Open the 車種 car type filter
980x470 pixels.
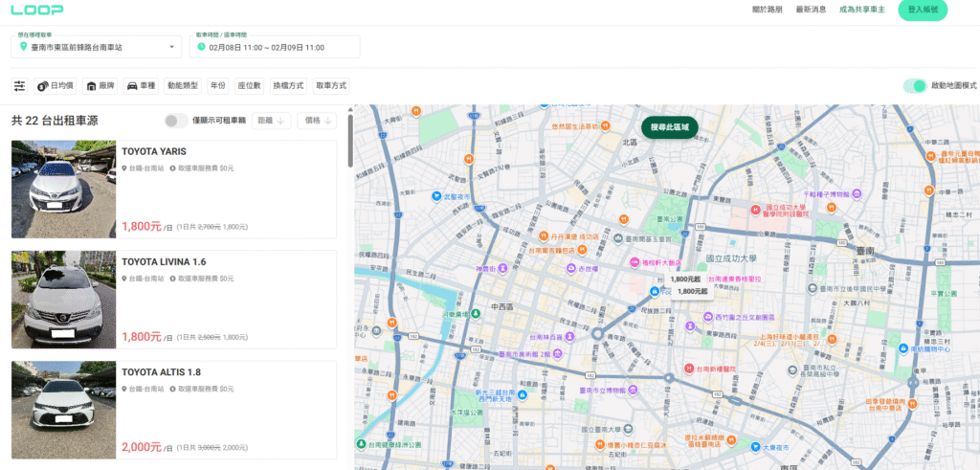tap(141, 86)
